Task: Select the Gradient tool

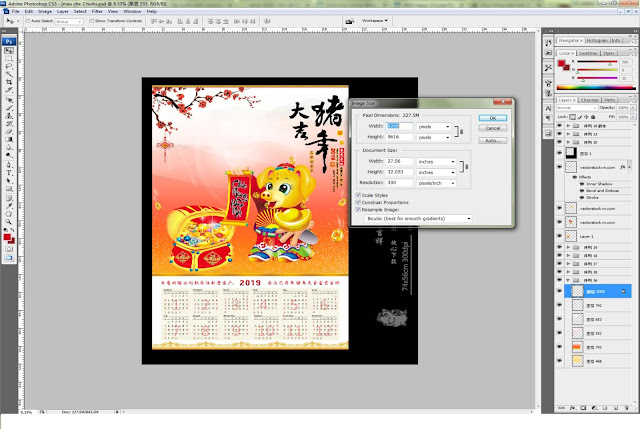Action: coord(9,139)
